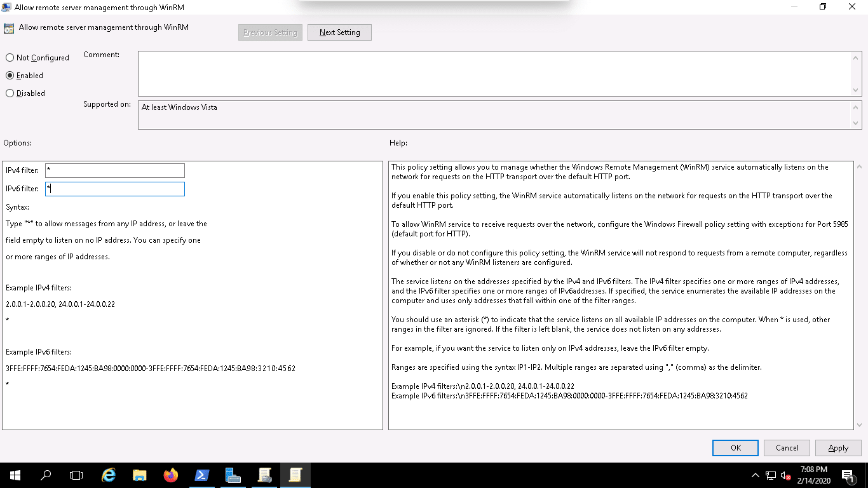Click the 'Example IPv4 filters:' options text
Image resolution: width=868 pixels, height=488 pixels.
(39, 288)
